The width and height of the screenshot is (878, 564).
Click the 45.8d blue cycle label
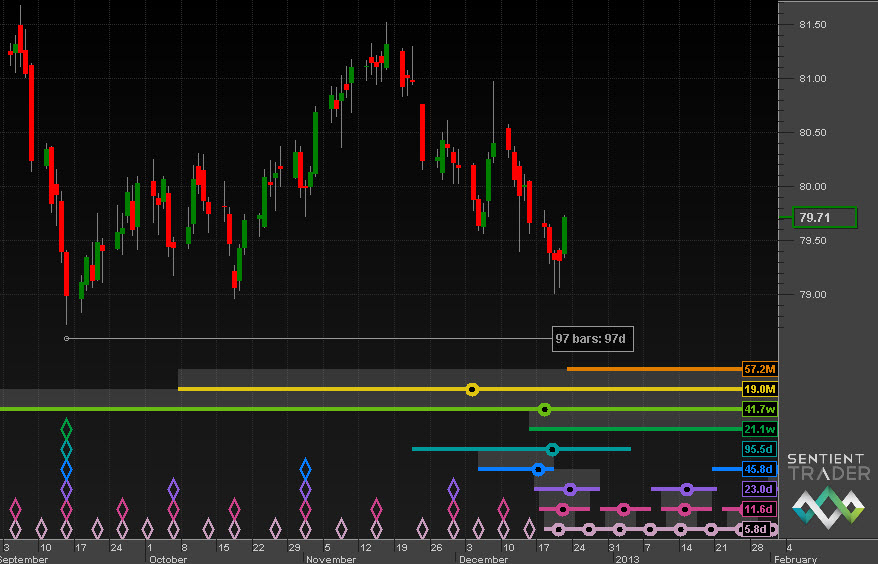click(759, 469)
